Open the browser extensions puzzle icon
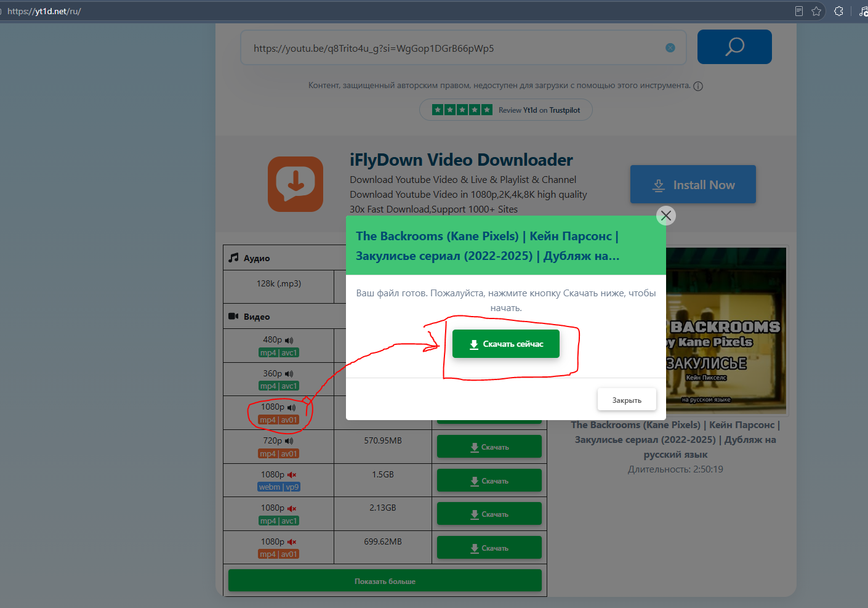This screenshot has height=608, width=868. [x=838, y=11]
